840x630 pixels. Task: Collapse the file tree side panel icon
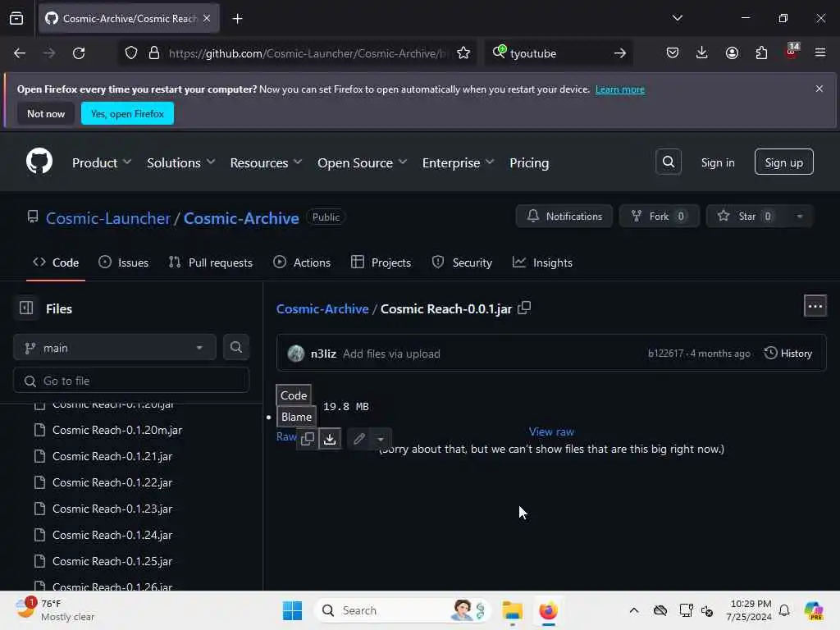click(x=26, y=308)
